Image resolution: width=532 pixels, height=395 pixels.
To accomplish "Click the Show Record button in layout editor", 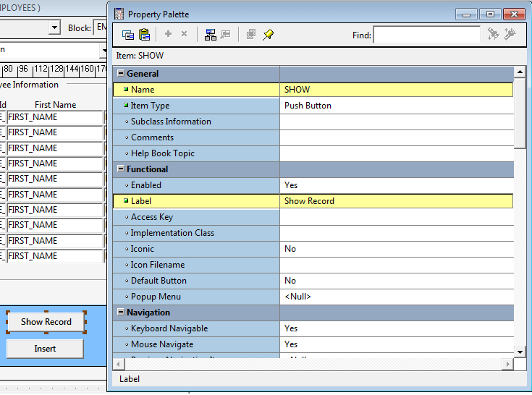I will point(46,322).
